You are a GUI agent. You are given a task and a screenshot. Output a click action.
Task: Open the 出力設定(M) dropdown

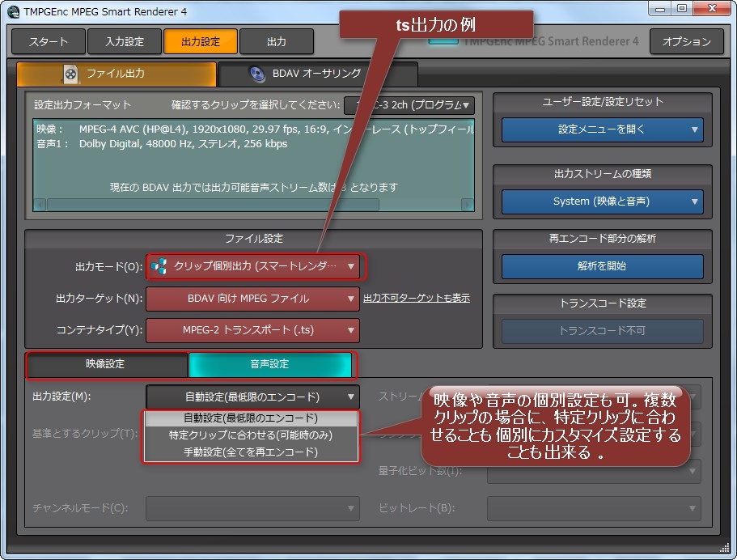[x=253, y=397]
